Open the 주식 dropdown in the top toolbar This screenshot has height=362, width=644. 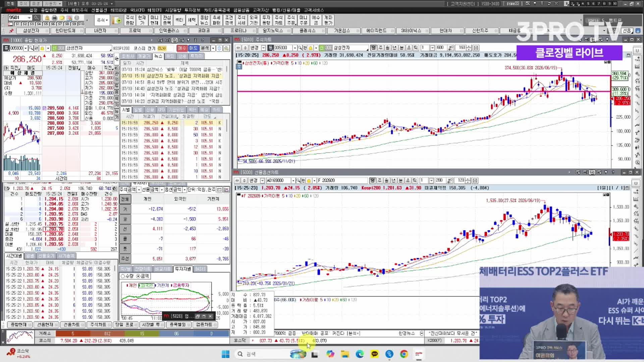(103, 20)
